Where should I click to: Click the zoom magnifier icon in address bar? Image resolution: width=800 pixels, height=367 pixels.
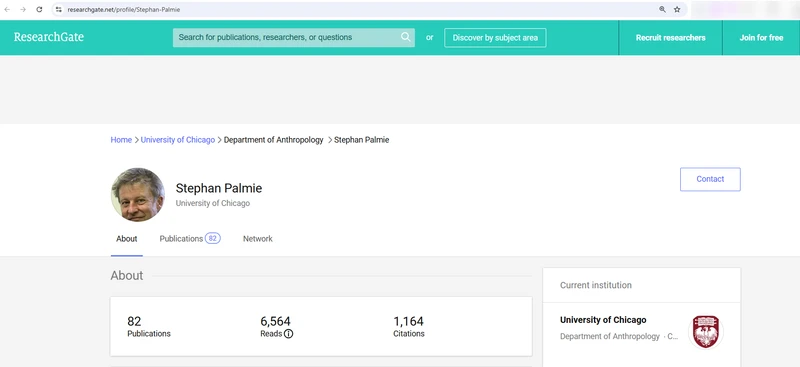click(x=662, y=9)
